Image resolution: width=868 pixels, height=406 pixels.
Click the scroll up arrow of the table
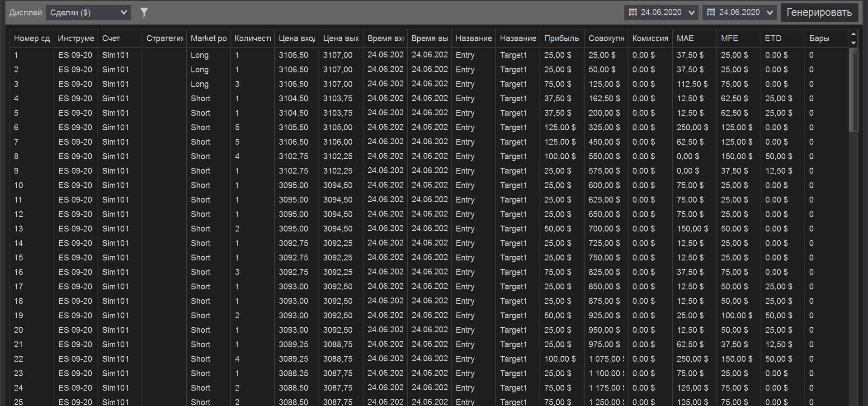854,34
